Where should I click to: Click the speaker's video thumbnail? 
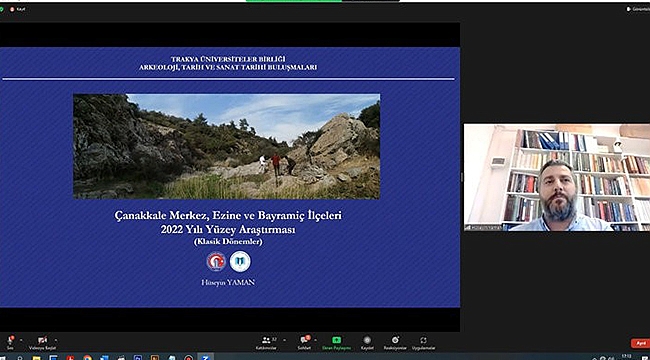click(x=557, y=177)
